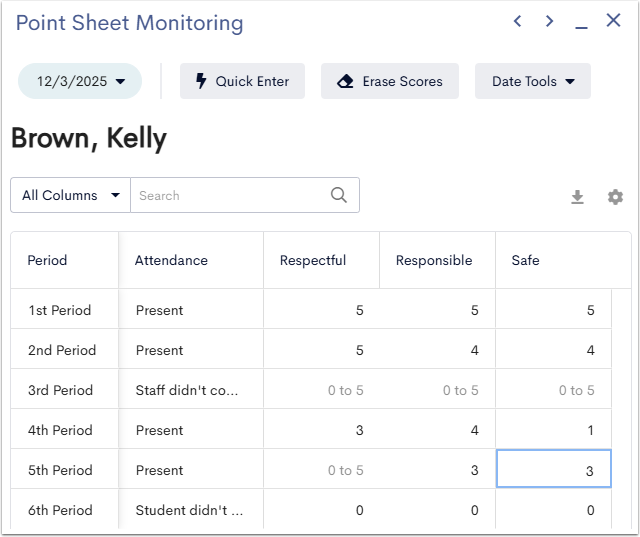This screenshot has width=640, height=537.
Task: Open table settings gear icon
Action: pyautogui.click(x=615, y=197)
